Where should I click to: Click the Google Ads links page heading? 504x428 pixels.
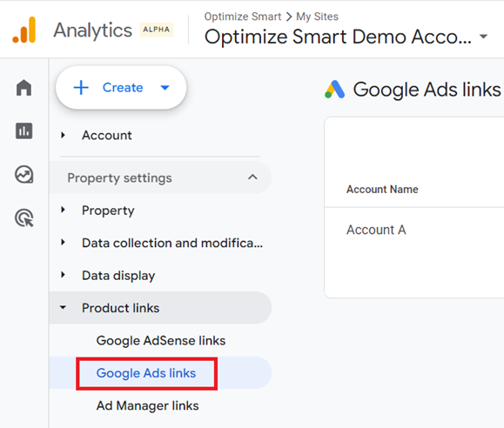427,90
